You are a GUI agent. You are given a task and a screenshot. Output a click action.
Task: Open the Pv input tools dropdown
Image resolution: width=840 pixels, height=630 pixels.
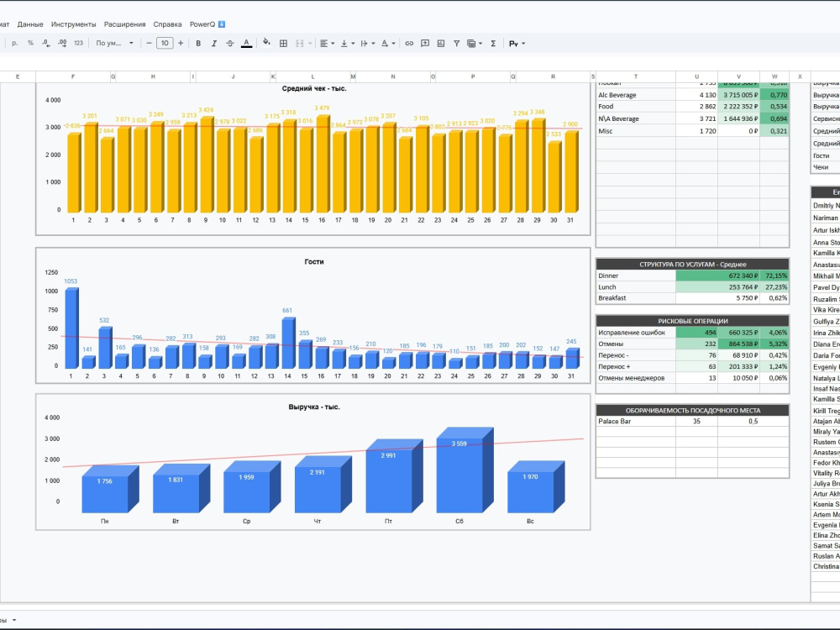point(517,44)
